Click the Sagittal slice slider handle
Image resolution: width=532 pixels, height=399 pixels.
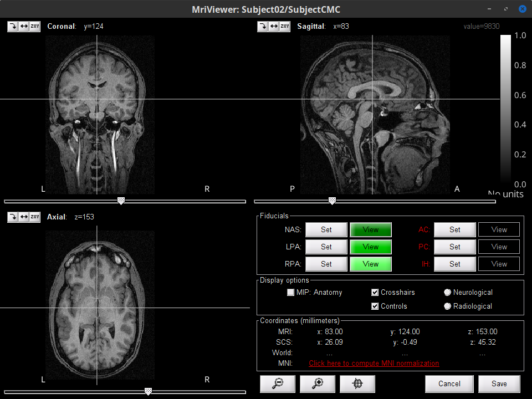tap(332, 201)
